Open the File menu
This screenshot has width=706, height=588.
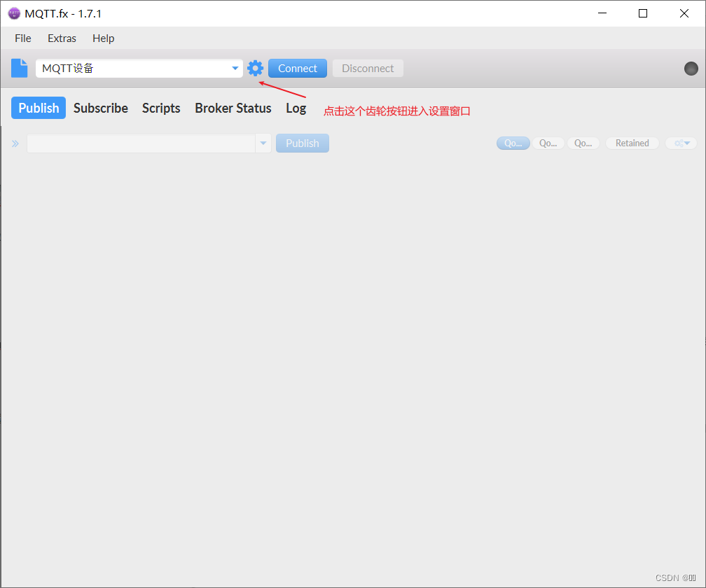point(23,38)
